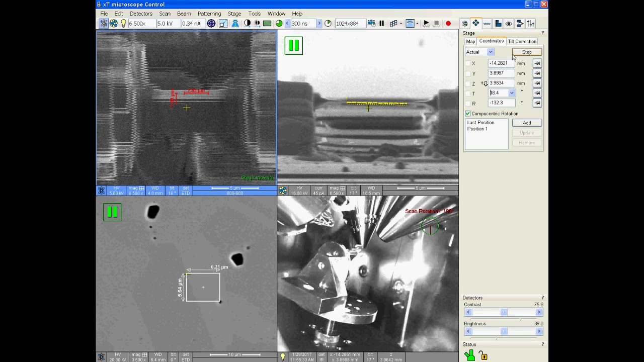Expand the T tilt value dropdown

pos(512,93)
